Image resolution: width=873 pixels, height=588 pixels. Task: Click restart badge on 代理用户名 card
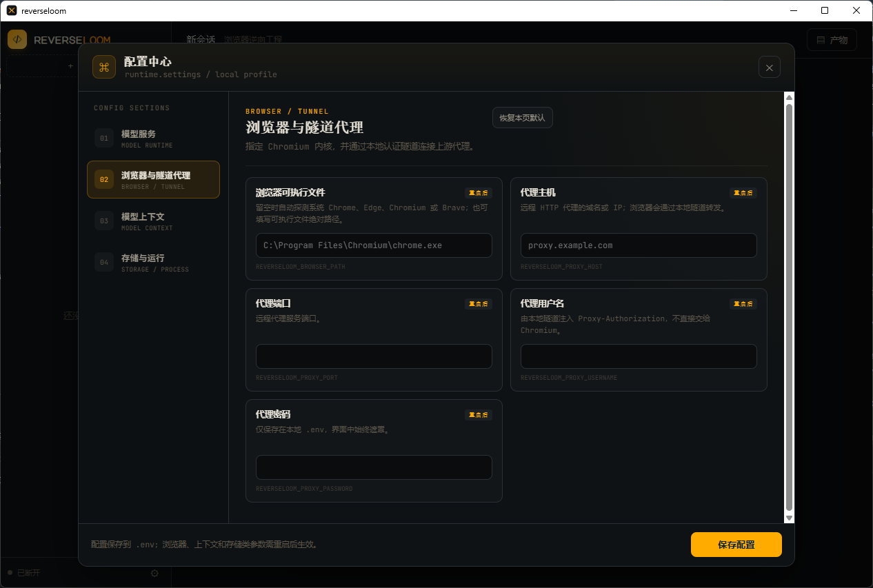coord(743,304)
